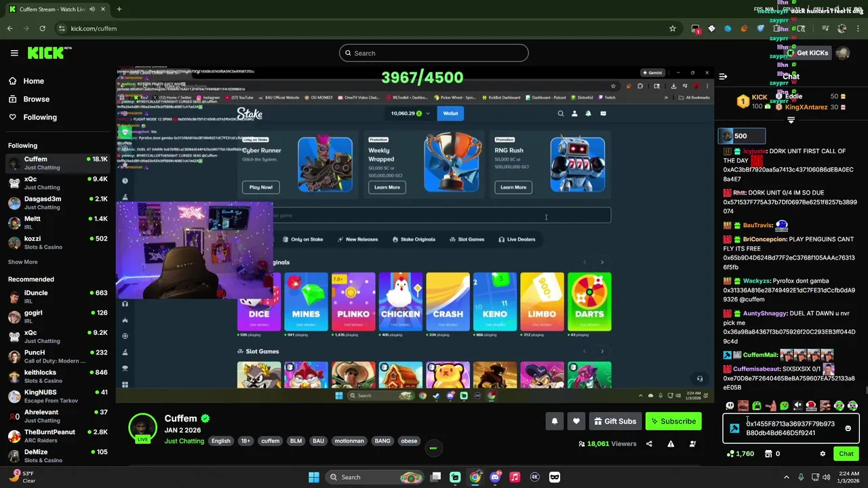
Task: Open user profile avatar menu
Action: 843,53
